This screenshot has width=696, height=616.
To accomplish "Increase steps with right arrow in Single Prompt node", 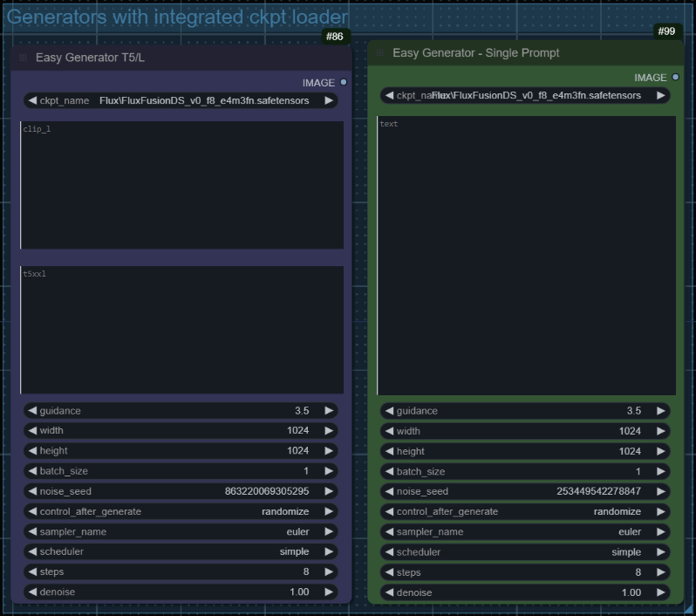I will pos(661,572).
